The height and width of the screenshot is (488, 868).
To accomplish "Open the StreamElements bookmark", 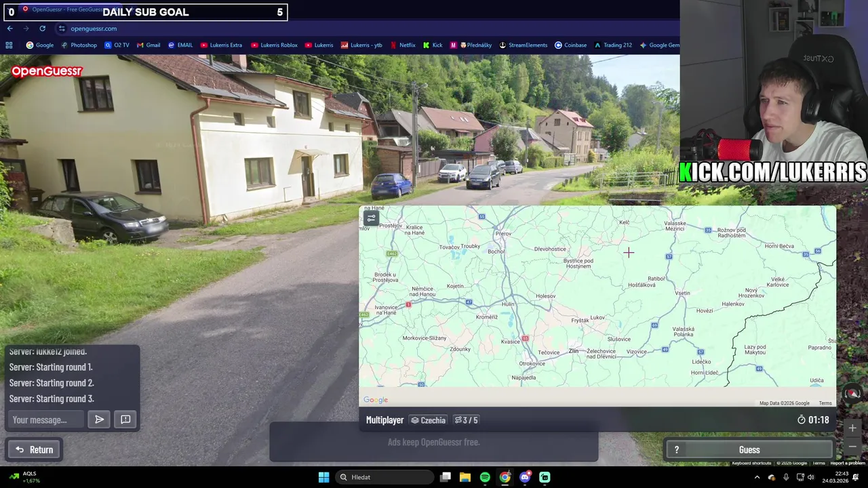I will (x=524, y=45).
